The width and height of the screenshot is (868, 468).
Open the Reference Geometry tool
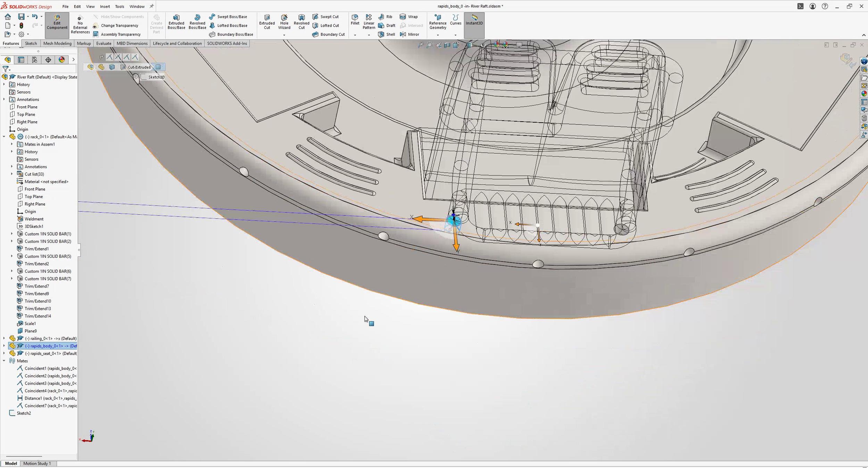tap(437, 23)
